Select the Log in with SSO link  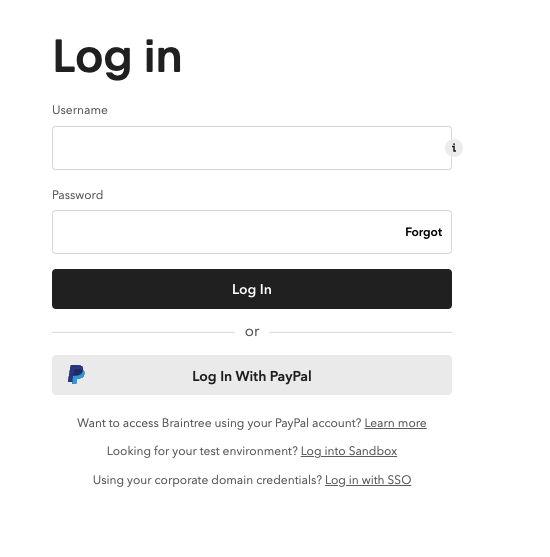(368, 480)
